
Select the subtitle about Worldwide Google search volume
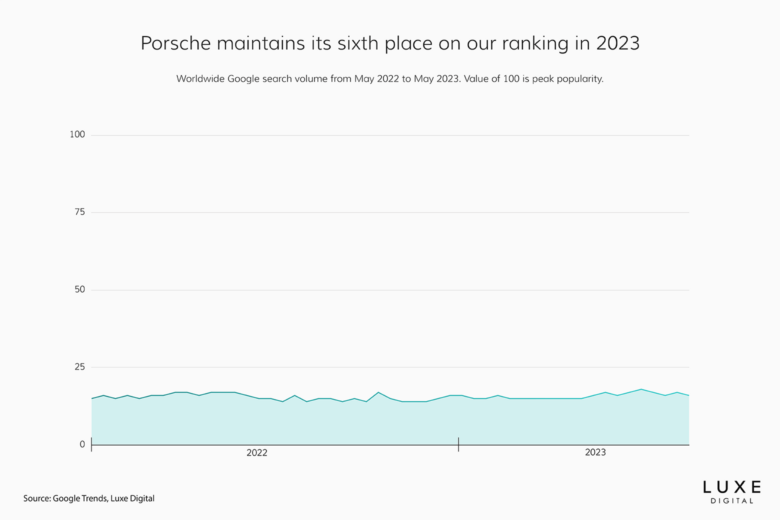pos(390,79)
